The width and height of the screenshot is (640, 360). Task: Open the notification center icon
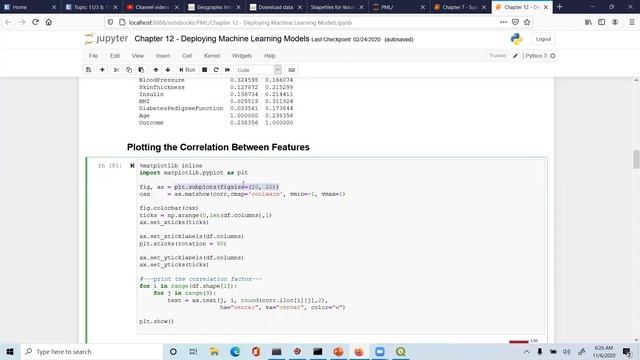[627, 351]
